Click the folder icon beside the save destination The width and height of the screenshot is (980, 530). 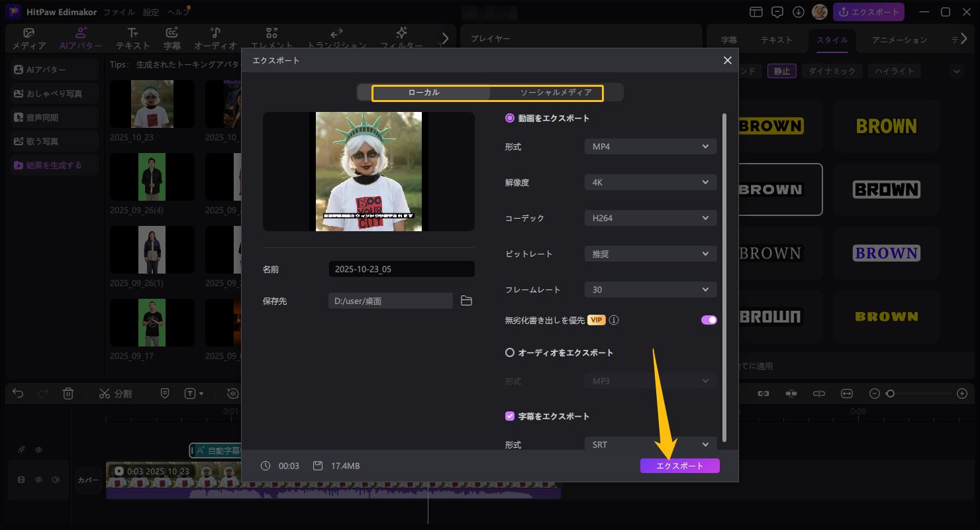pos(466,301)
